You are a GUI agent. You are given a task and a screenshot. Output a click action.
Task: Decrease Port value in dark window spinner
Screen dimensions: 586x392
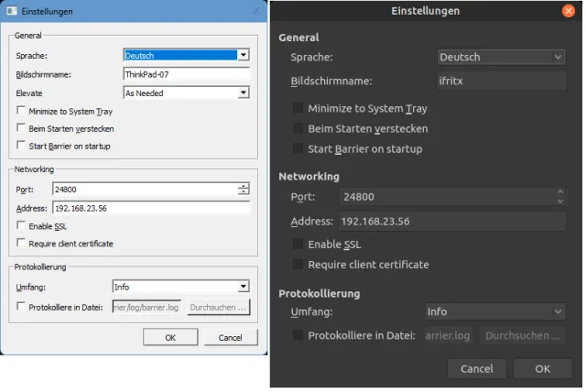(x=559, y=201)
